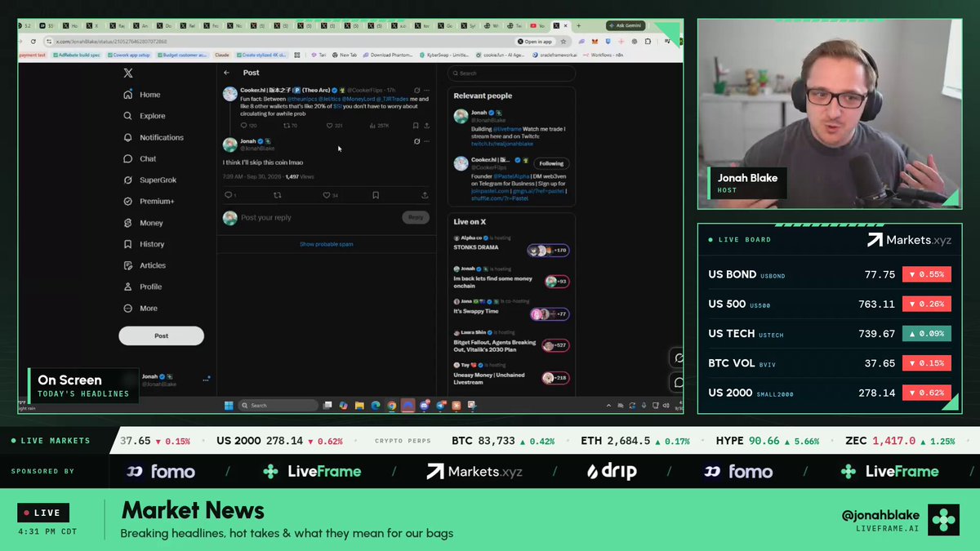Toggle Following for Cooker.hl

(551, 163)
